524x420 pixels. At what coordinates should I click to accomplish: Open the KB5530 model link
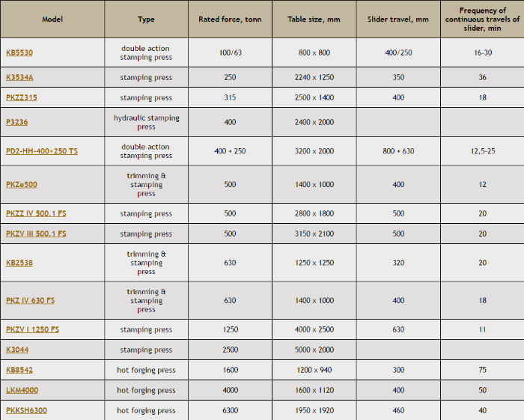(x=19, y=52)
